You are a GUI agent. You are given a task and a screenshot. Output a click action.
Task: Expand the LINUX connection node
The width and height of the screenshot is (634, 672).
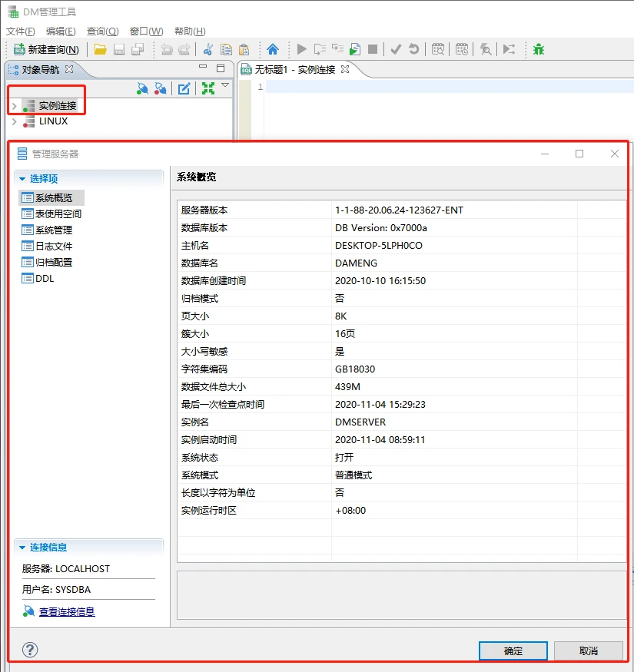pos(15,121)
